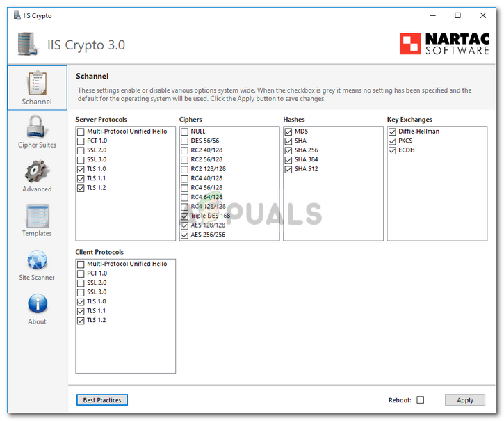Image resolution: width=504 pixels, height=421 pixels.
Task: Enable the RC2 40/128 cipher
Action: tap(184, 150)
